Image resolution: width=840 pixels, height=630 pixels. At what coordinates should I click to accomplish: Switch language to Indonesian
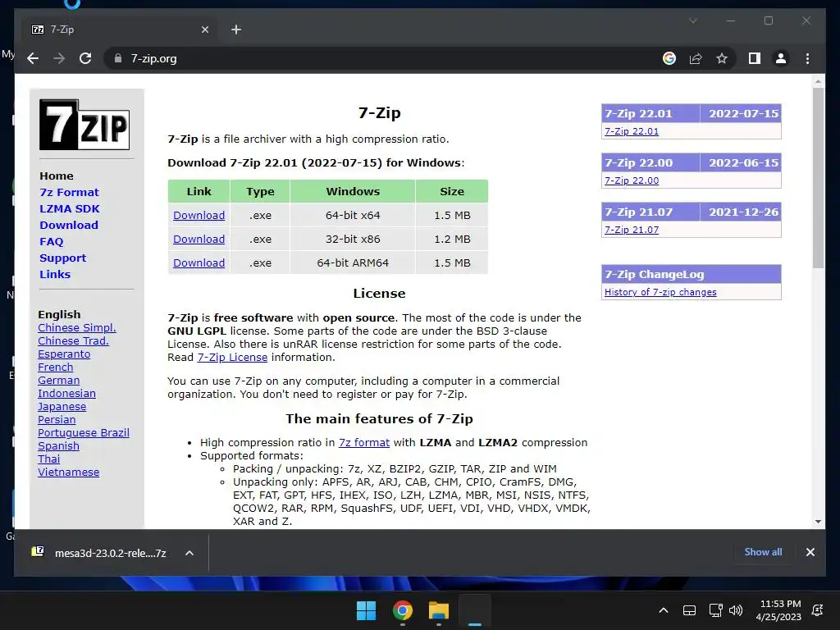pyautogui.click(x=66, y=393)
